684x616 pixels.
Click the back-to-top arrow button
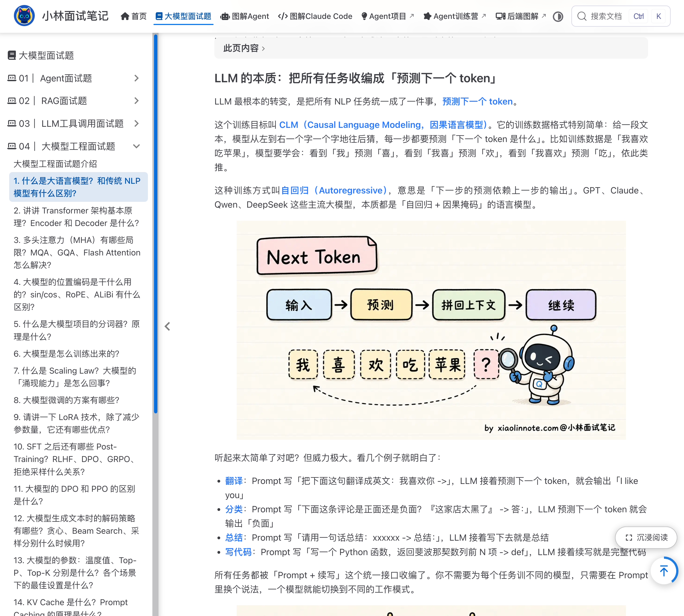664,571
